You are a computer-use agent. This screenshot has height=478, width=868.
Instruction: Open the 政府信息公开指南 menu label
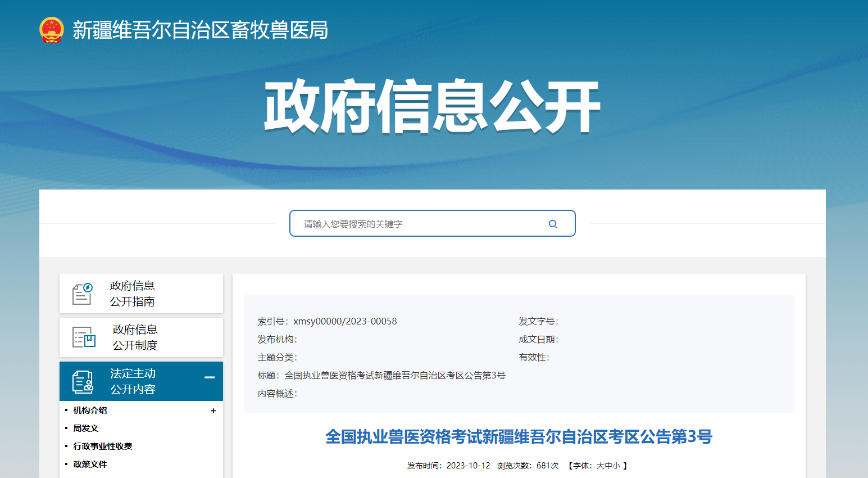click(133, 294)
